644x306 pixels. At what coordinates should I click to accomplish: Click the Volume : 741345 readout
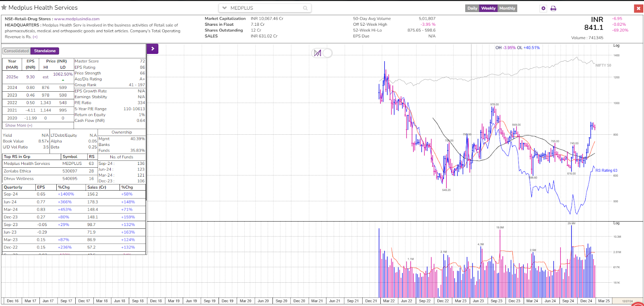pos(587,38)
